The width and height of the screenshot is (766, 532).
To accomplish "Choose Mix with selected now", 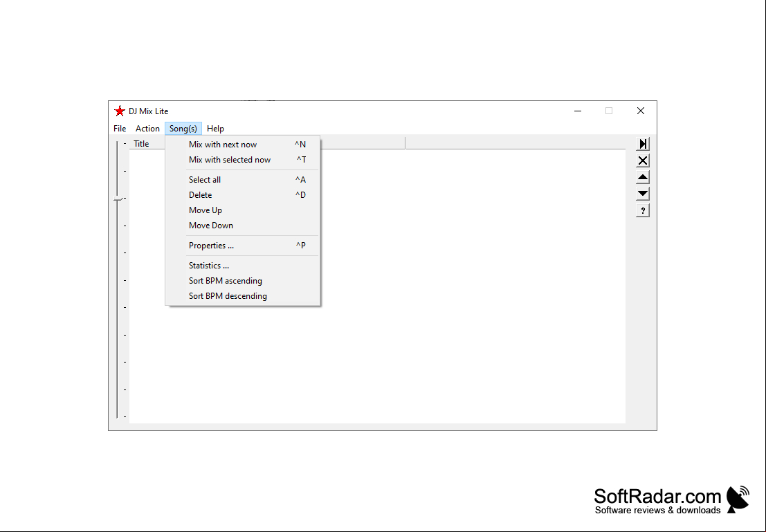I will tap(243, 160).
